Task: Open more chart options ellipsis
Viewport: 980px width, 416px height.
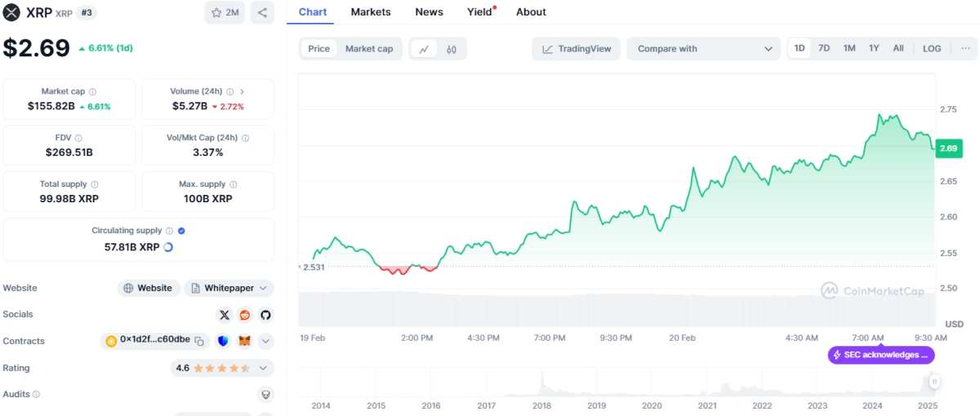Action: click(x=966, y=48)
